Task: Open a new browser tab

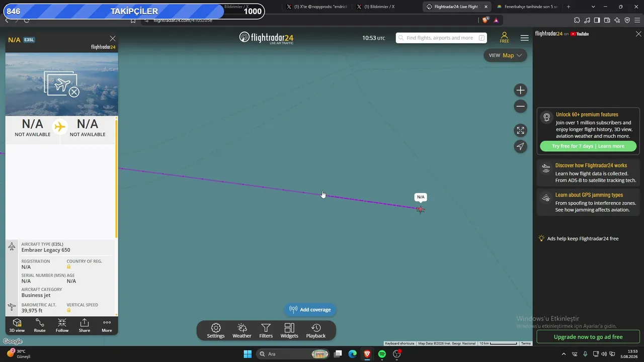Action: point(569,7)
